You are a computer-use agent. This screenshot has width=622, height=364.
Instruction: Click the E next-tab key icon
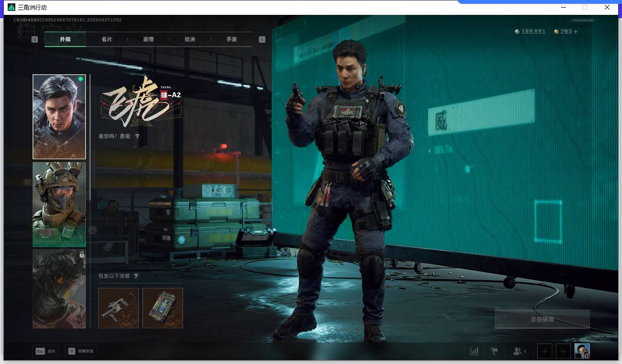pyautogui.click(x=262, y=39)
